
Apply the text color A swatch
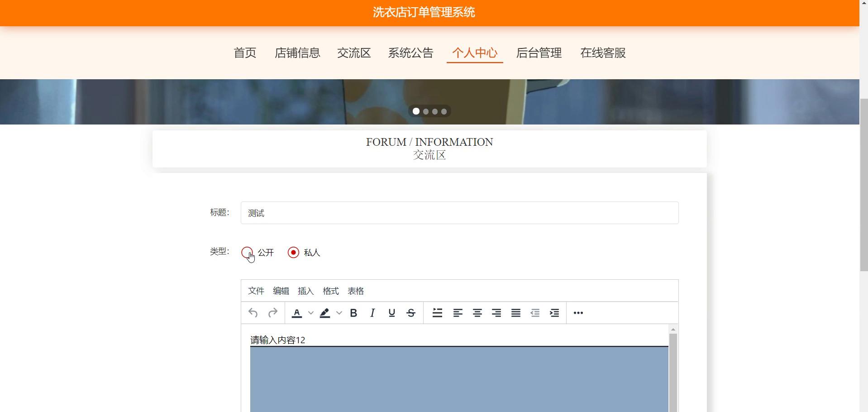point(297,313)
